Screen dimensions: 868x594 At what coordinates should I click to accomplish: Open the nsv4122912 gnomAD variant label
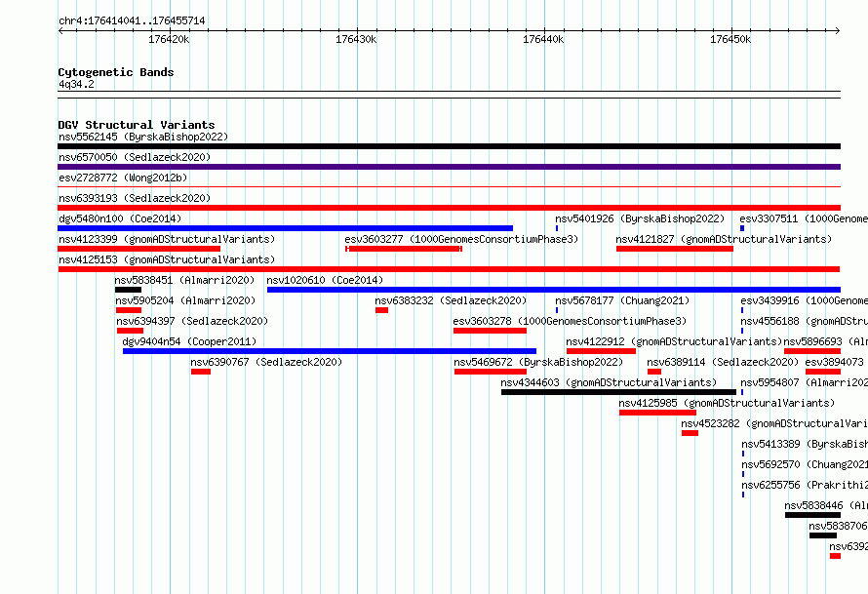(x=674, y=341)
